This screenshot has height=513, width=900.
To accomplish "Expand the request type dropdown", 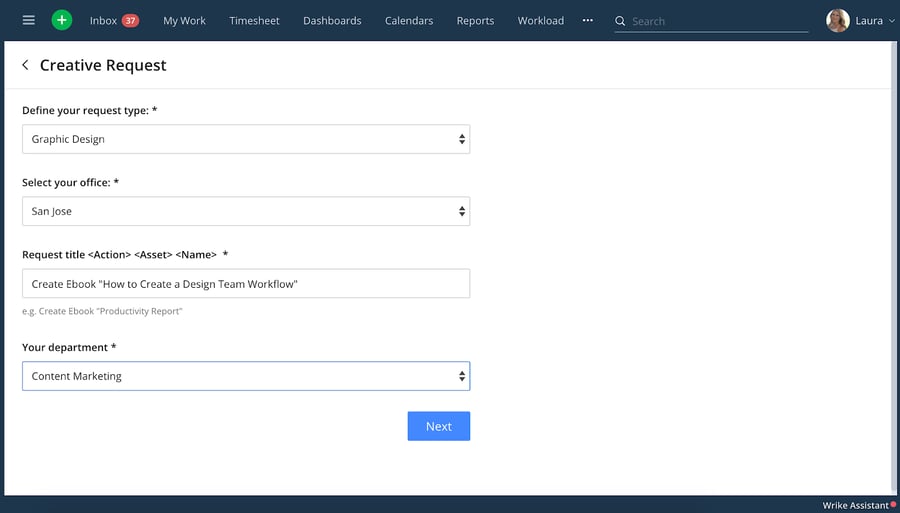I will (x=246, y=139).
